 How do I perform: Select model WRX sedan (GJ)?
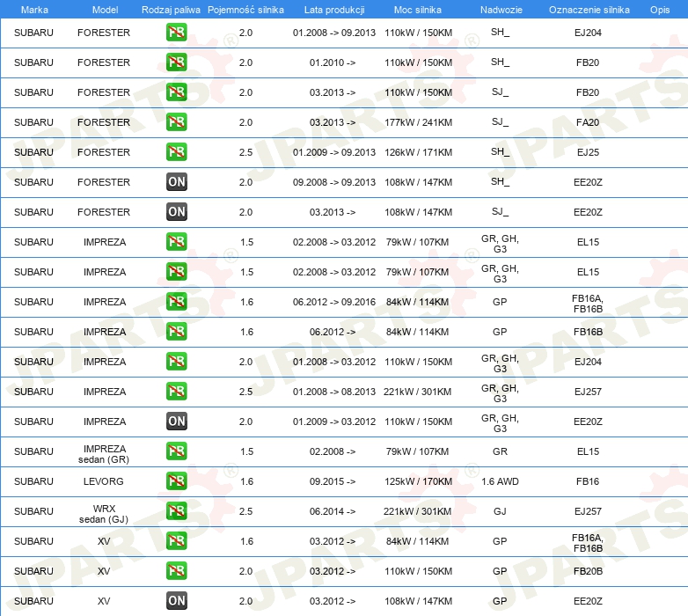[x=104, y=514]
